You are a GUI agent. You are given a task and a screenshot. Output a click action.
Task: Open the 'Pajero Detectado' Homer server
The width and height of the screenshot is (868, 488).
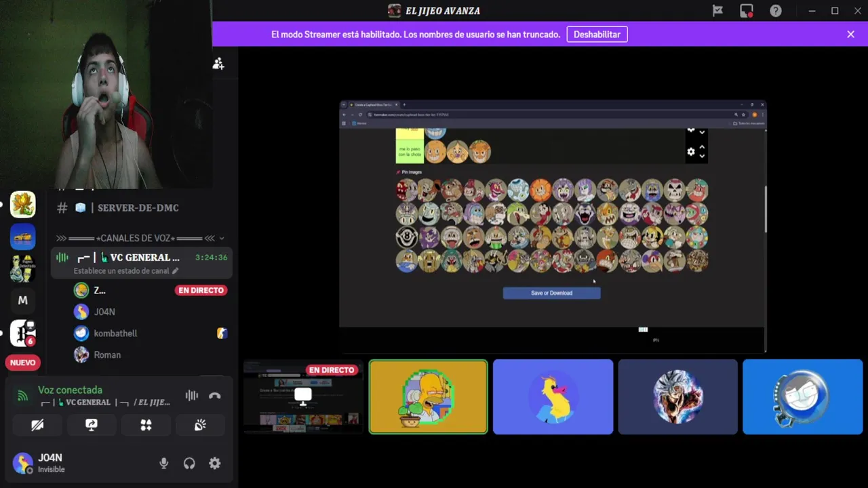tap(22, 268)
